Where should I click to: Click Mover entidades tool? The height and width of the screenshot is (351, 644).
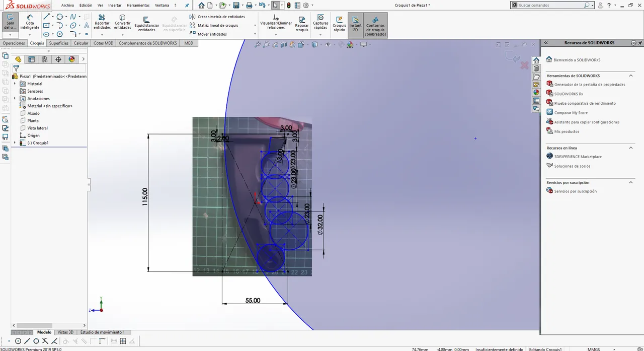coord(208,34)
